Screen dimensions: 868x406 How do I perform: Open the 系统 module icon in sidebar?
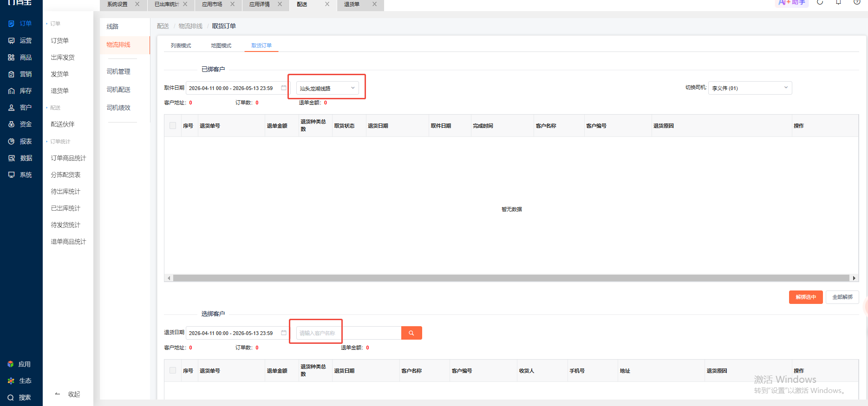tap(11, 175)
